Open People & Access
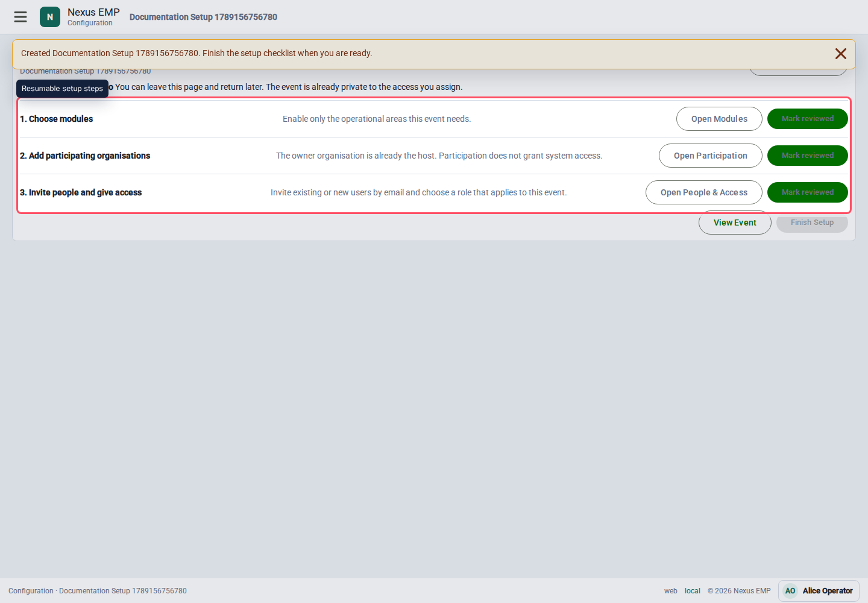 704,192
